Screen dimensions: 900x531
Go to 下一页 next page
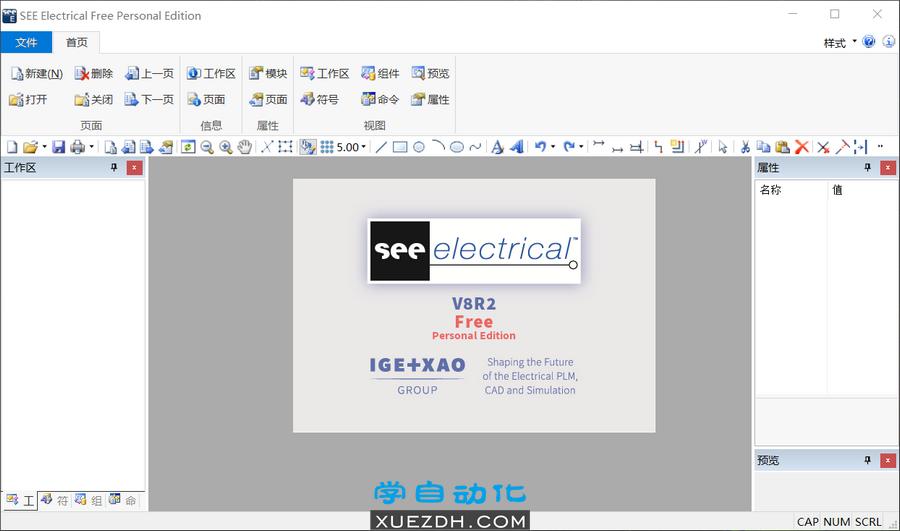click(149, 99)
